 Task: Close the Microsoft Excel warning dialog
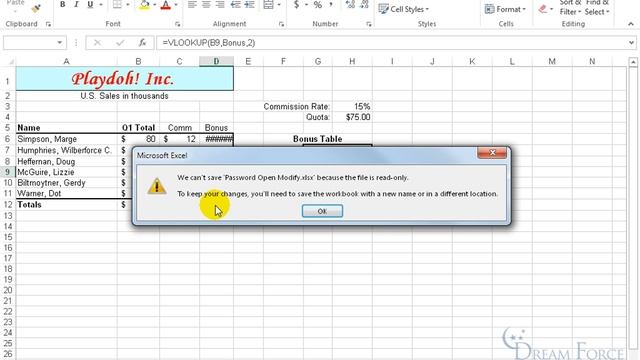(x=492, y=152)
